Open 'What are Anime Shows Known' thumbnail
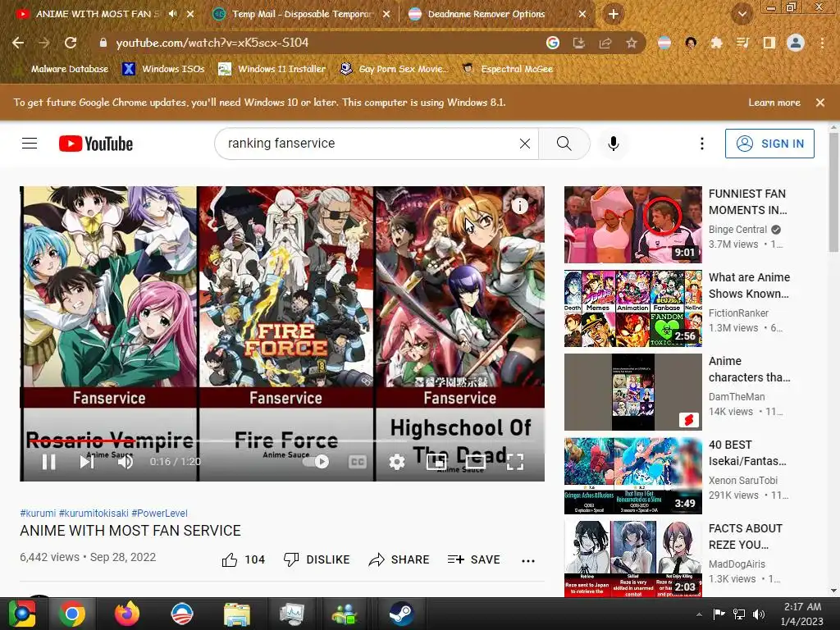The image size is (840, 630). 632,308
